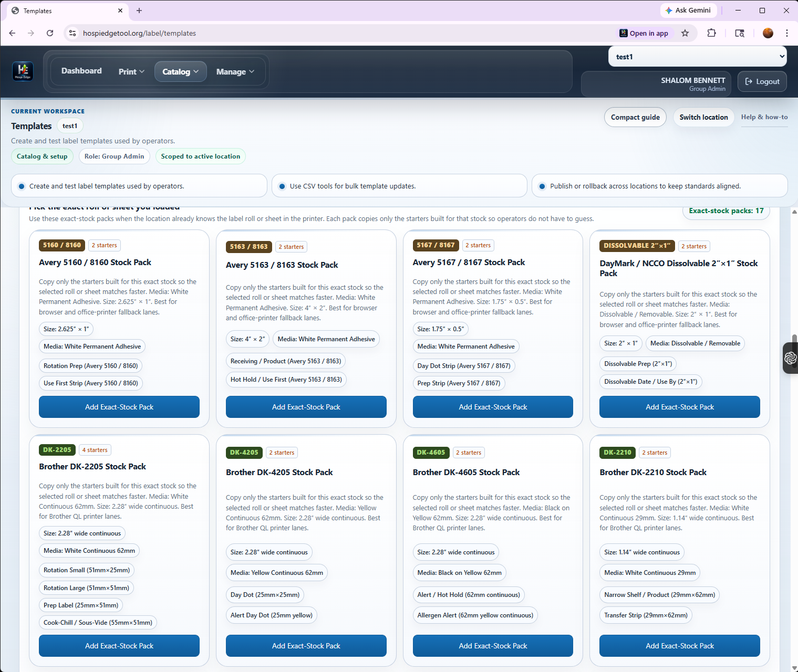Click the page scrollbar down arrow
The image size is (798, 672).
[794, 668]
